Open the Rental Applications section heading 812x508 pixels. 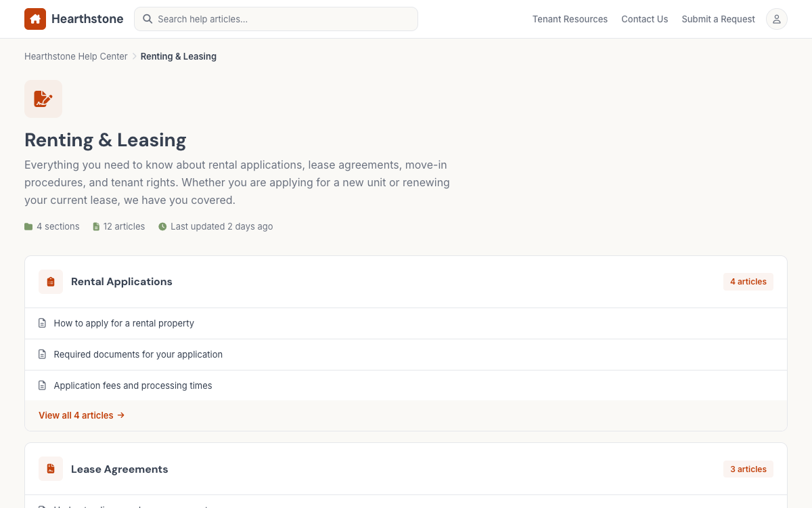pos(122,282)
